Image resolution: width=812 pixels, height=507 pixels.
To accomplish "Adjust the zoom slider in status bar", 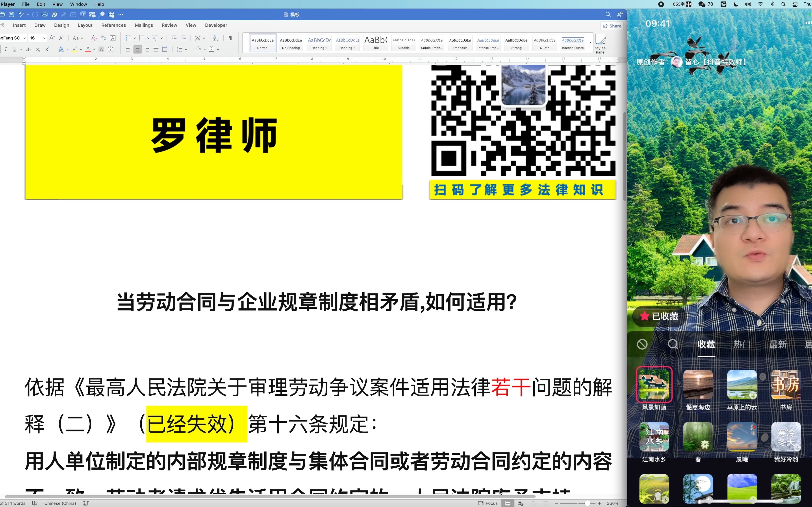I will click(588, 503).
